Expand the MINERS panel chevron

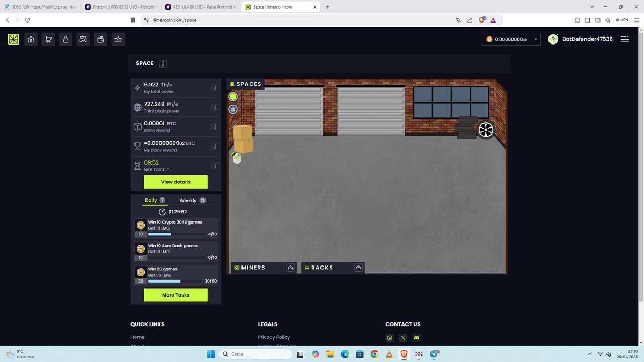(x=290, y=268)
